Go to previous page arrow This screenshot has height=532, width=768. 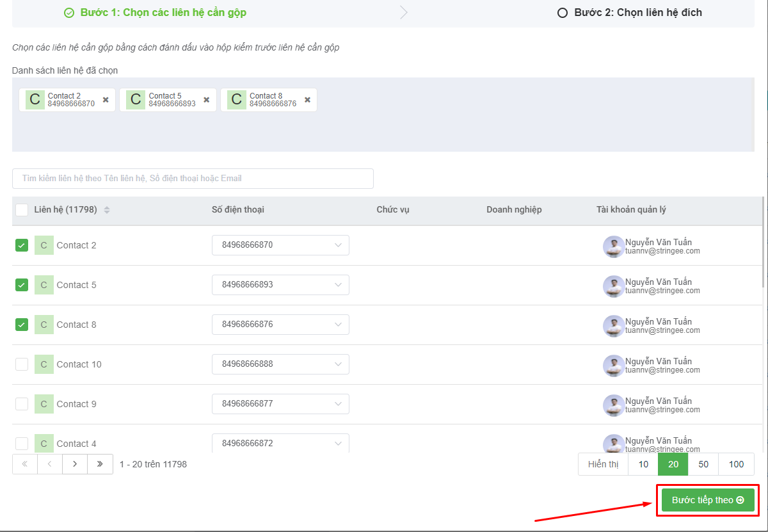(x=50, y=464)
